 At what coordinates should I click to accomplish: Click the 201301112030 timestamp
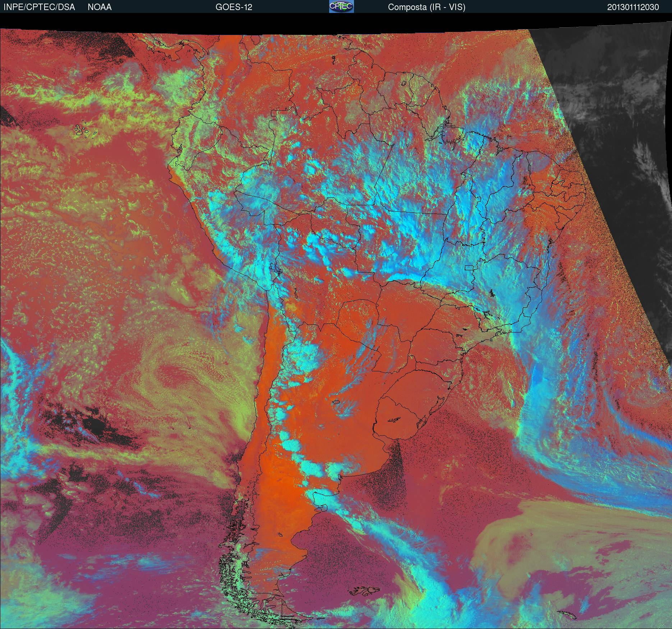tap(633, 7)
